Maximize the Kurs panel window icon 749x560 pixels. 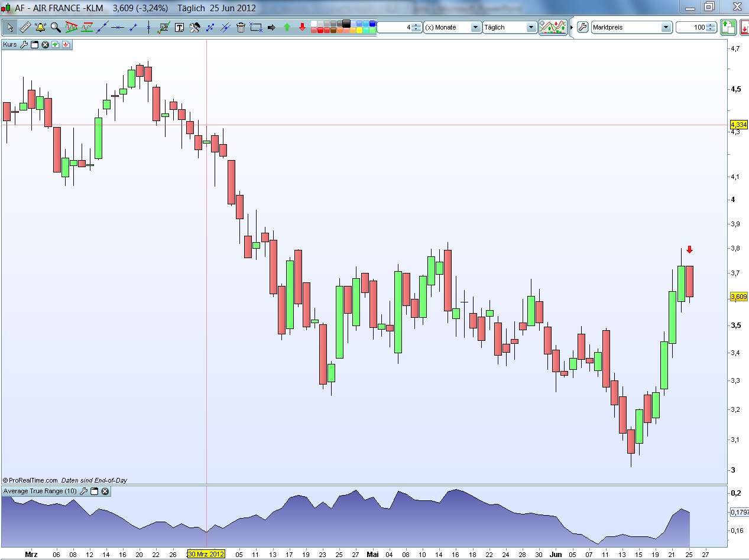coord(34,44)
